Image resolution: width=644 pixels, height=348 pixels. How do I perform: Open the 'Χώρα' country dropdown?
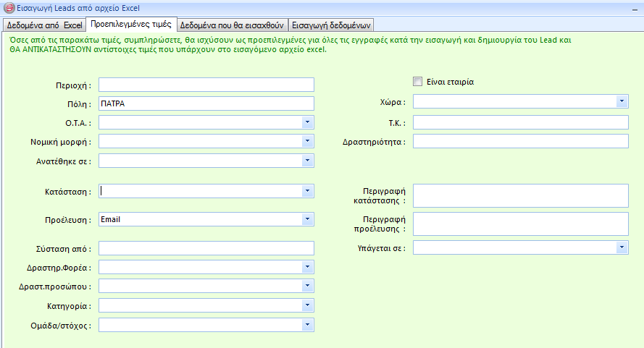(622, 101)
